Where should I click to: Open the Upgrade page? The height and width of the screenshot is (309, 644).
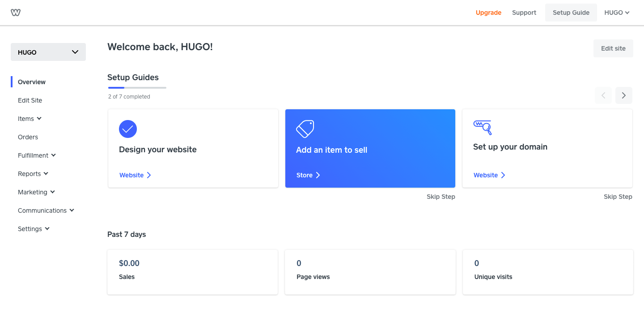pos(488,12)
